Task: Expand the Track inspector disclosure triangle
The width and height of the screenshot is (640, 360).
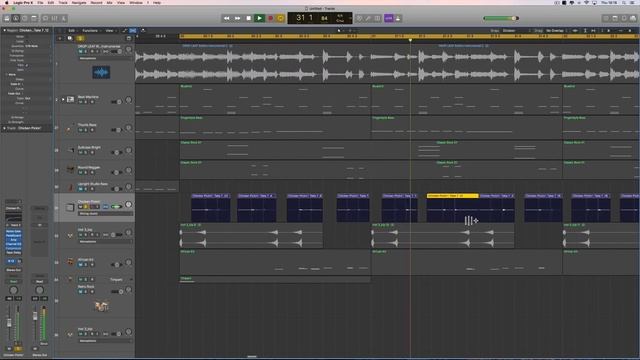Action: [4, 128]
